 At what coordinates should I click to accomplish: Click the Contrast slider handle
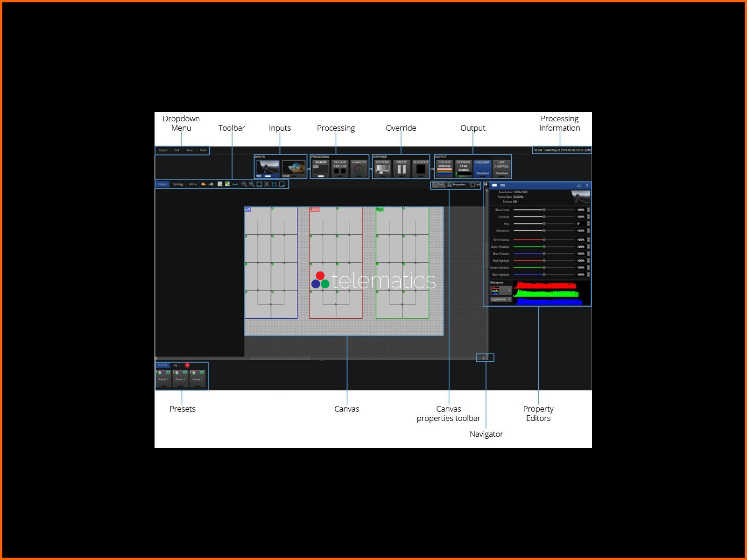[x=544, y=217]
